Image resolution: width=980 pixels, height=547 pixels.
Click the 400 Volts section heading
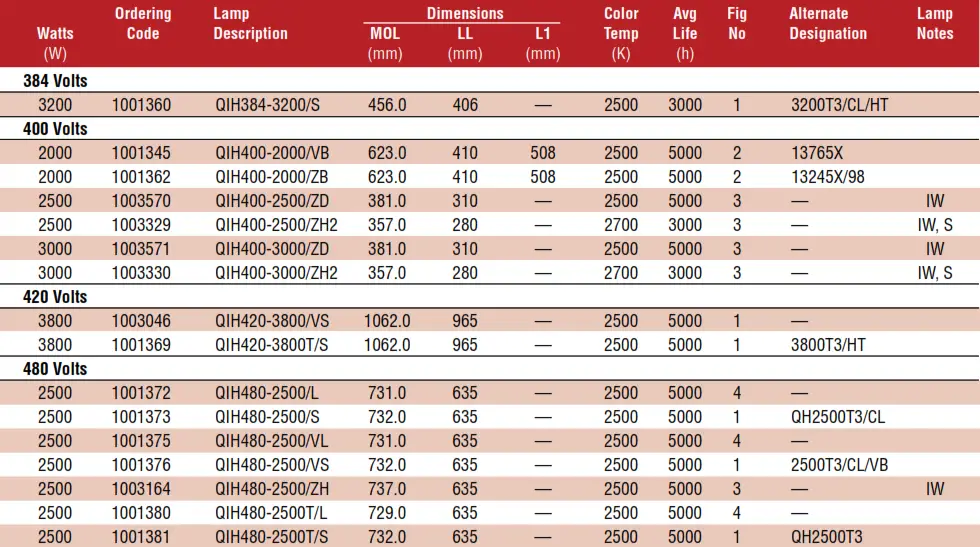click(x=55, y=129)
